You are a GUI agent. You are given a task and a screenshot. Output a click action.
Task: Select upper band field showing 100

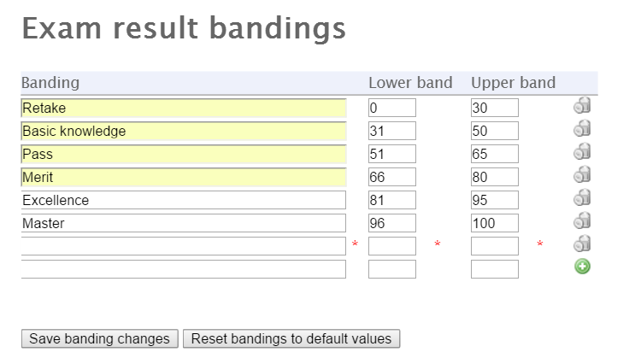pos(494,224)
